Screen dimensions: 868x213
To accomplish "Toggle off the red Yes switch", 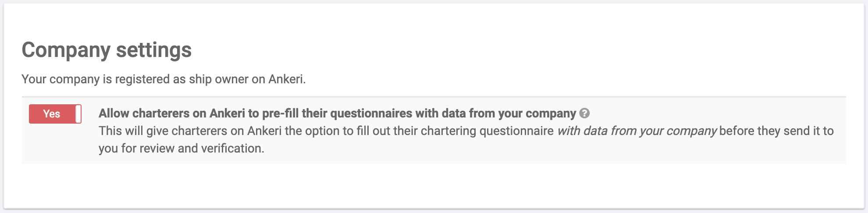I will click(55, 114).
